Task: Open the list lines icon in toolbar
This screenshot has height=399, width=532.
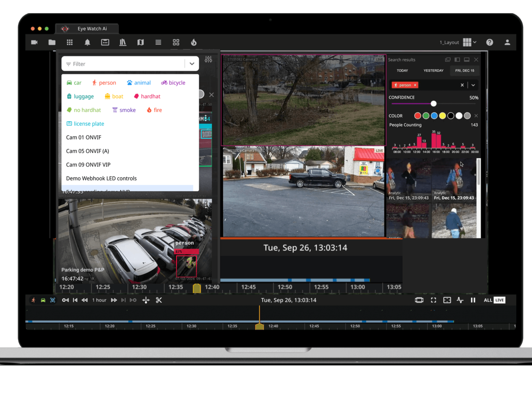Action: pyautogui.click(x=158, y=42)
